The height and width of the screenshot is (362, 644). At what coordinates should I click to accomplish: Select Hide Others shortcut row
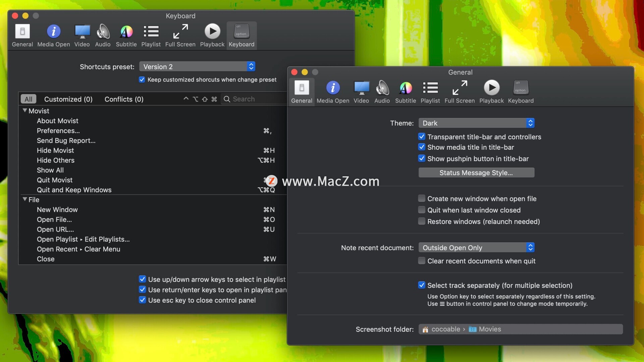click(x=153, y=160)
